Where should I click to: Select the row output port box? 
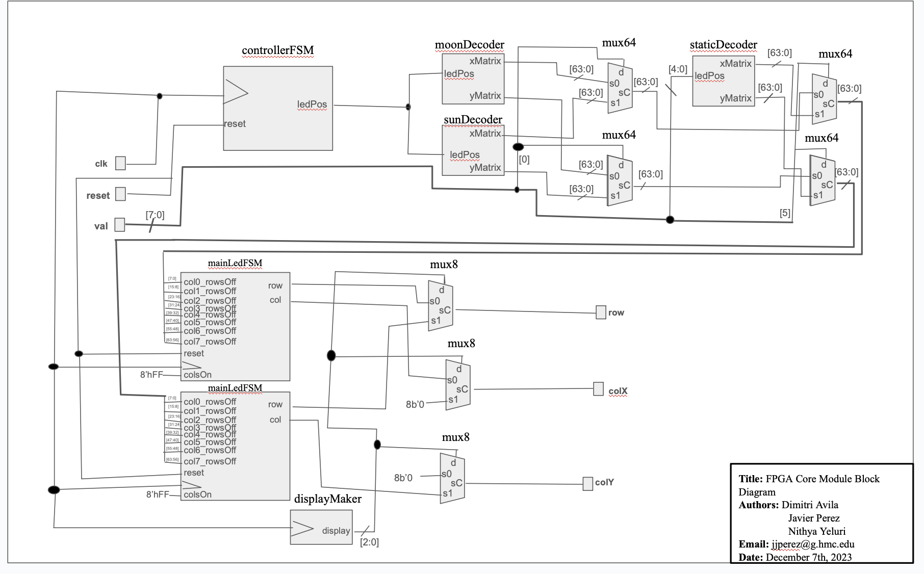[x=601, y=312]
